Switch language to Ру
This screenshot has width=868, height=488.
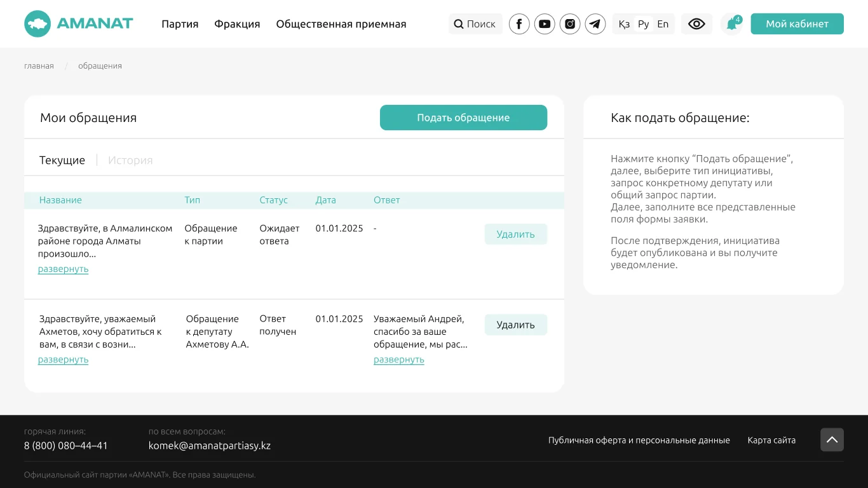click(644, 24)
